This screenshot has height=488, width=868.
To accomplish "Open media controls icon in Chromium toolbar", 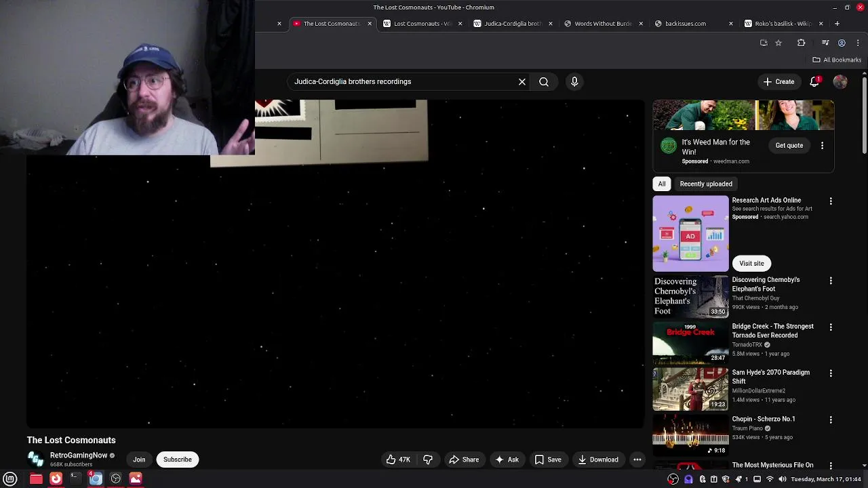I will click(825, 43).
